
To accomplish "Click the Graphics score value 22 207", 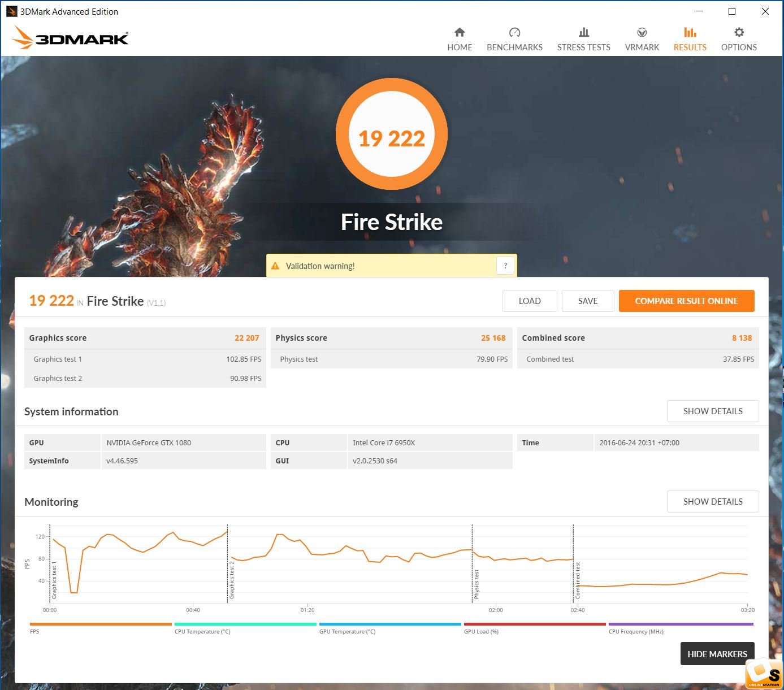I will pos(247,338).
